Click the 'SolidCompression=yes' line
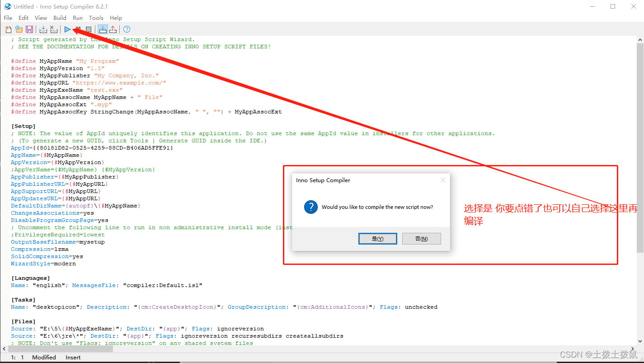This screenshot has height=363, width=644. (x=47, y=256)
